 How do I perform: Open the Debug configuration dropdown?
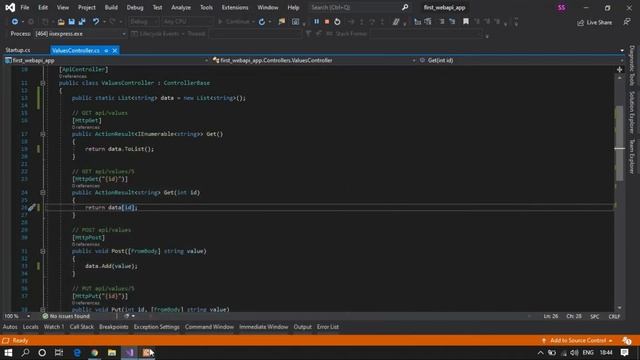(x=144, y=22)
